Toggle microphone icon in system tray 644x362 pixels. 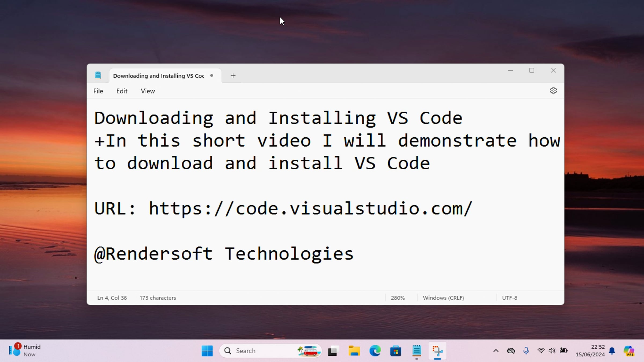point(526,350)
